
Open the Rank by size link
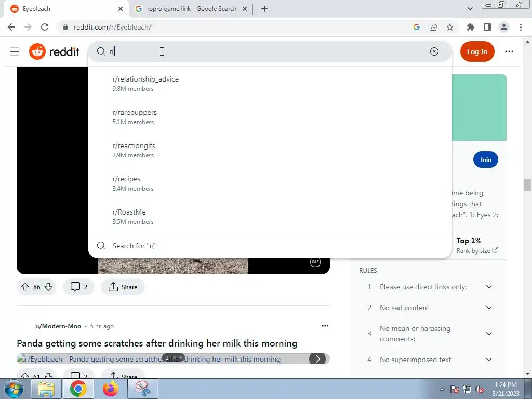(x=477, y=251)
